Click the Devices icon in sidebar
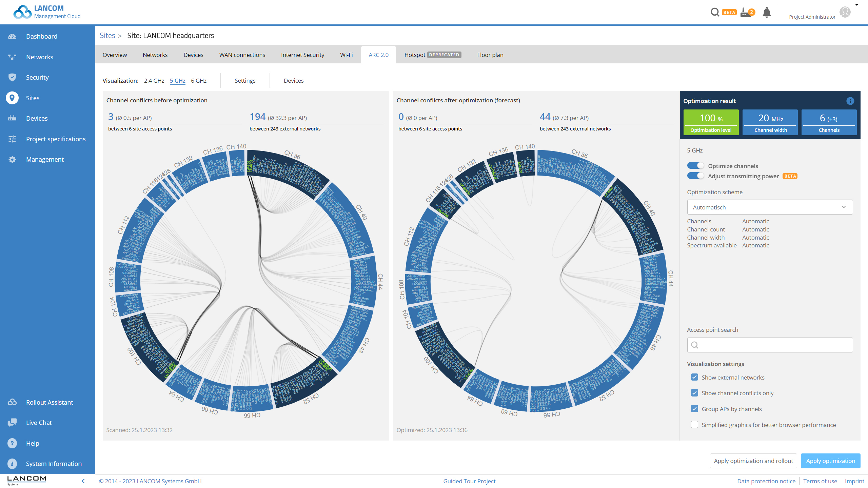 click(12, 118)
